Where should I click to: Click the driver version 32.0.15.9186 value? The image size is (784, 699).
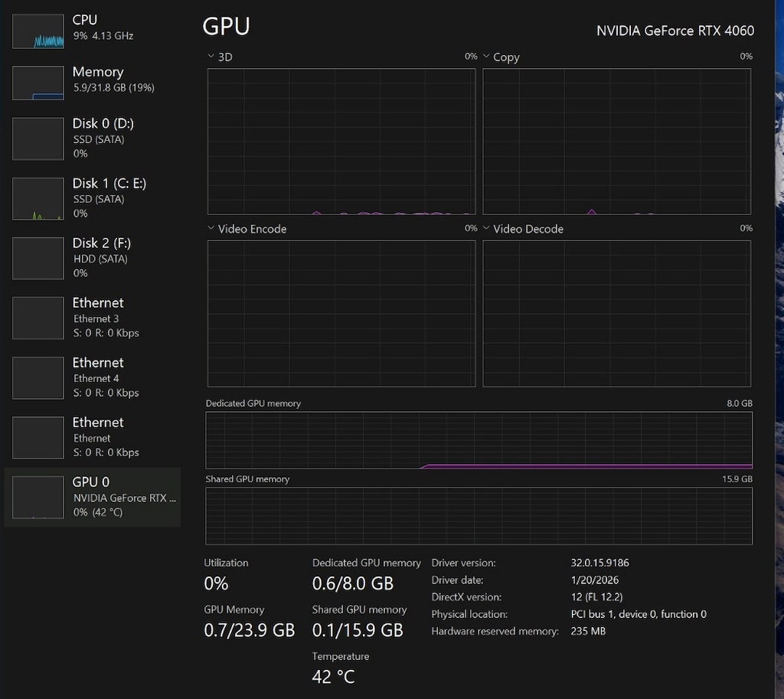tap(600, 563)
